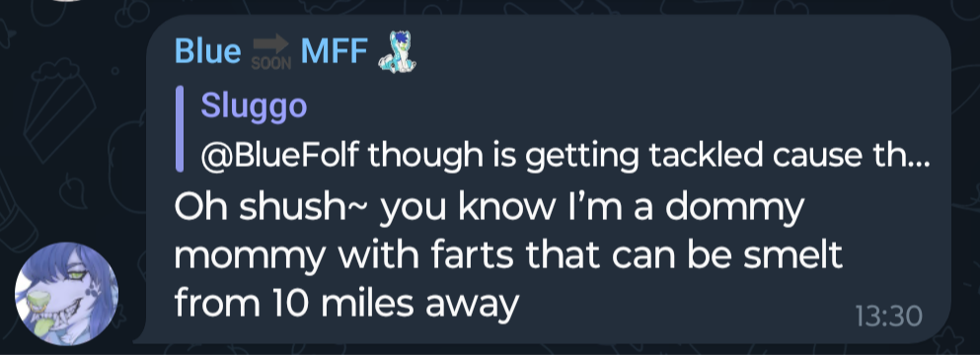Click the sender name "Blue"
Screen dimensions: 980x355
click(x=207, y=51)
